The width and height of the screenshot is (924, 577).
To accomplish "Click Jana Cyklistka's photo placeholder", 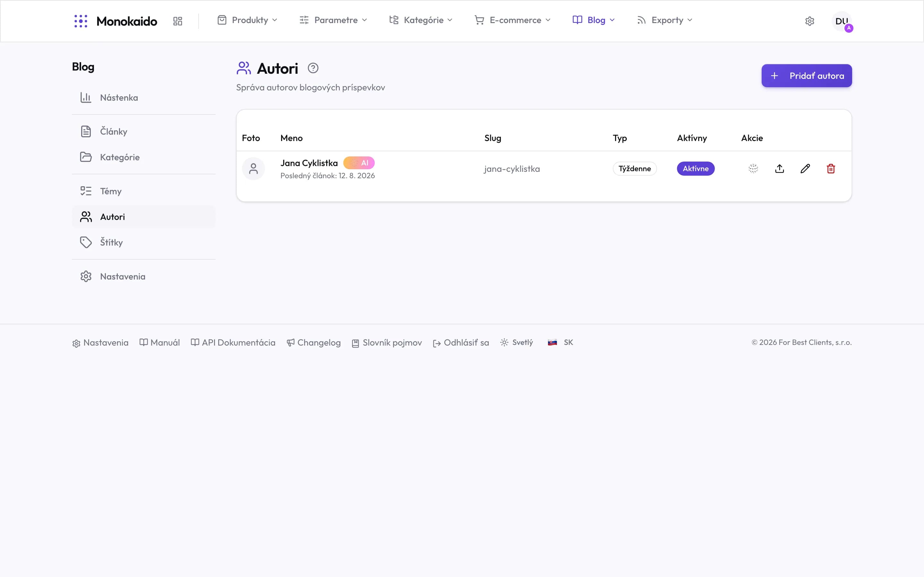I will [253, 168].
